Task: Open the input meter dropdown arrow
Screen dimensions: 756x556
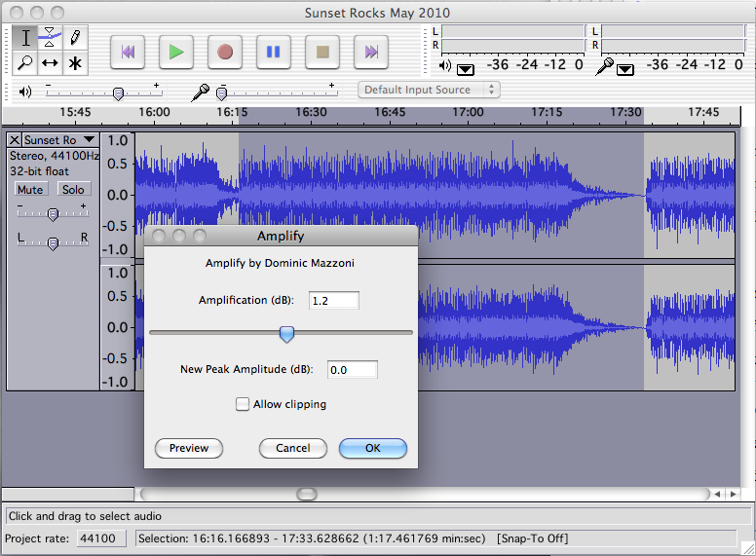Action: (625, 70)
